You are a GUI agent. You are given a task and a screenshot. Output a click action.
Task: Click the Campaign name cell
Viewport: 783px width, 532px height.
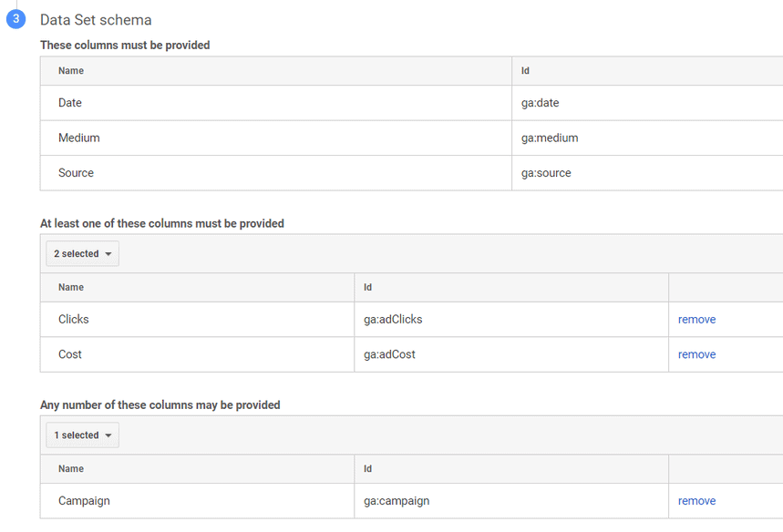pos(84,501)
